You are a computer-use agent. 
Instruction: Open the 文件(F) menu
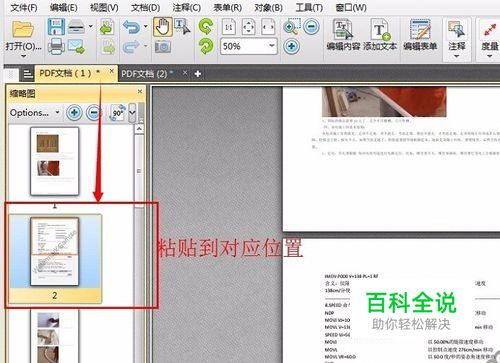[x=24, y=7]
